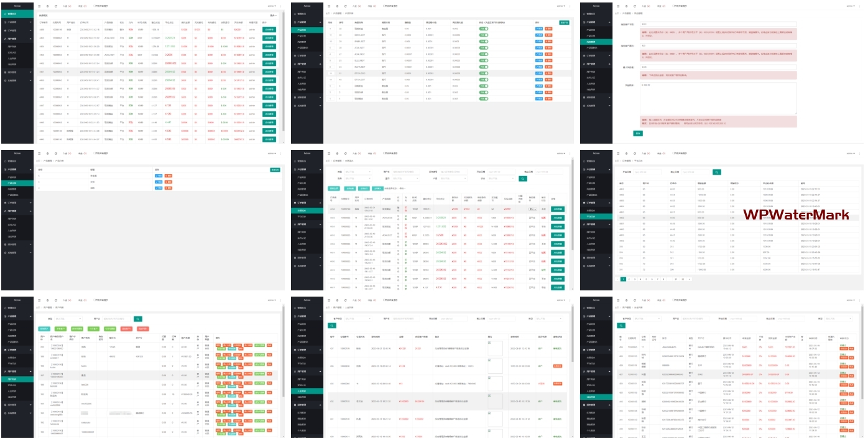The image size is (868, 439).
Task: Click the search icon under the deposit list filters
Action: click(333, 326)
